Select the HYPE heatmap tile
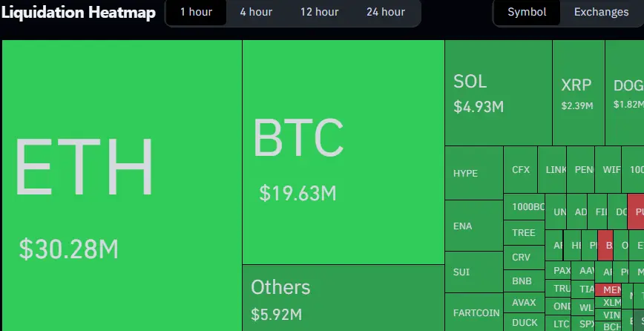 point(474,173)
